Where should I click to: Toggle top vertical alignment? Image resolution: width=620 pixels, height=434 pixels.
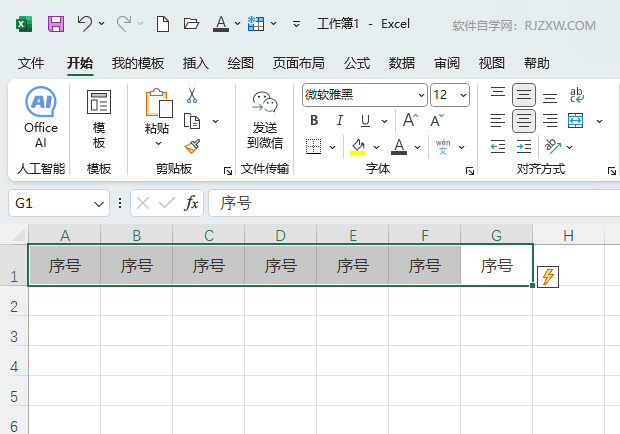tap(498, 95)
